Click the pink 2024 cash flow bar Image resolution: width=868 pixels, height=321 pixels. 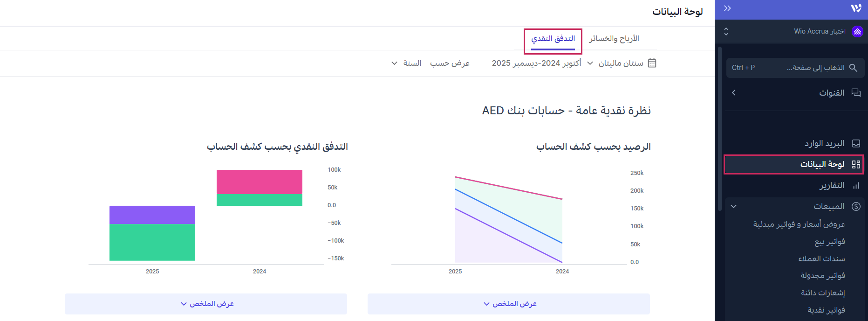click(x=260, y=181)
